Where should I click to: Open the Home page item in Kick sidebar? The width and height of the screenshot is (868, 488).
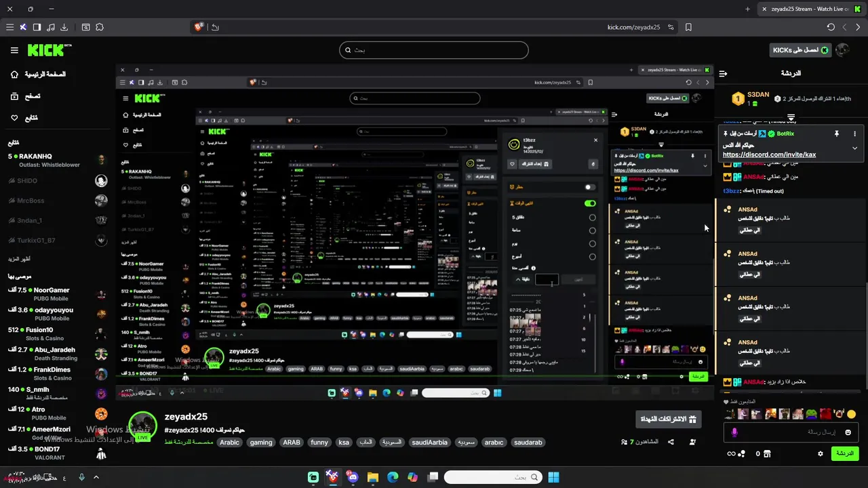[37, 74]
